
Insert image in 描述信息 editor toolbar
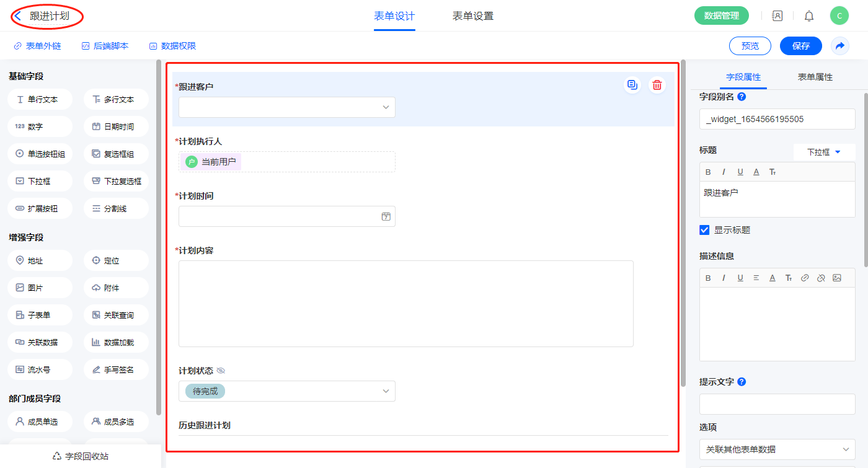coord(837,278)
